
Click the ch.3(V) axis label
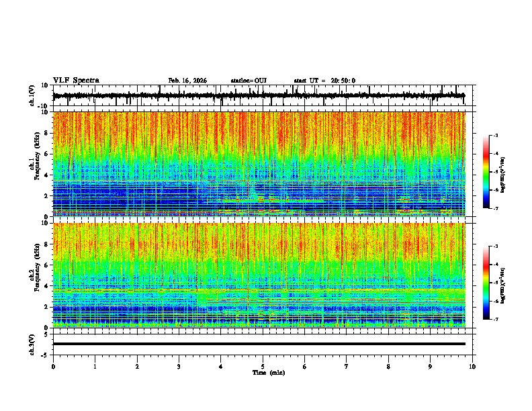pos(32,345)
